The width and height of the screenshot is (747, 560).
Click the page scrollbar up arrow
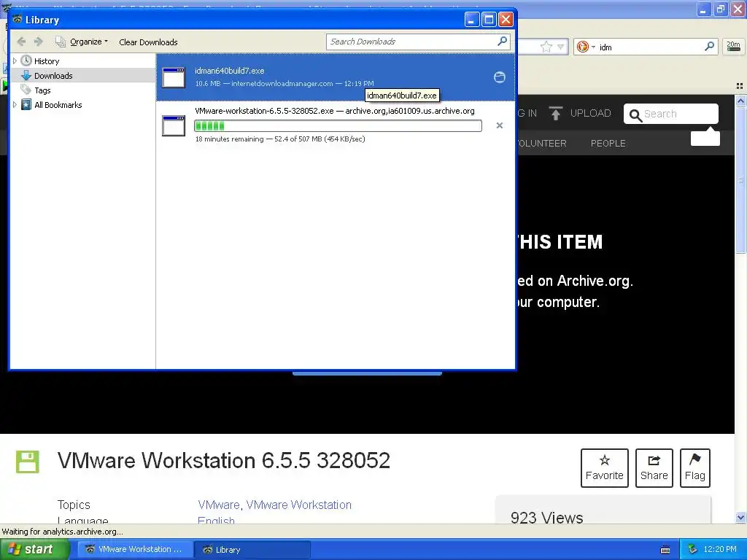740,101
